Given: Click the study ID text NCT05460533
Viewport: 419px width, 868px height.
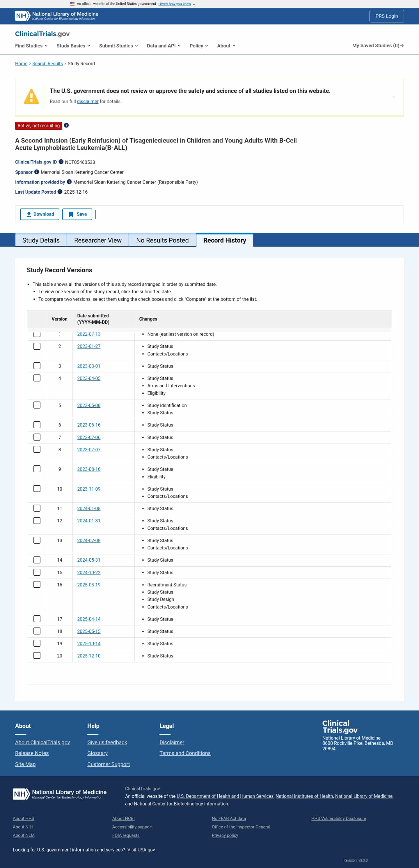Looking at the screenshot, I should [x=80, y=162].
